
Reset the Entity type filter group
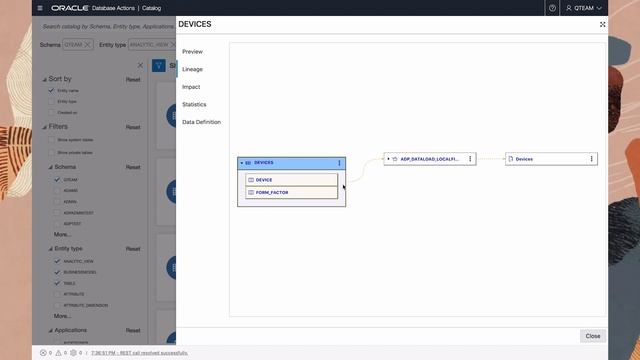tap(133, 249)
